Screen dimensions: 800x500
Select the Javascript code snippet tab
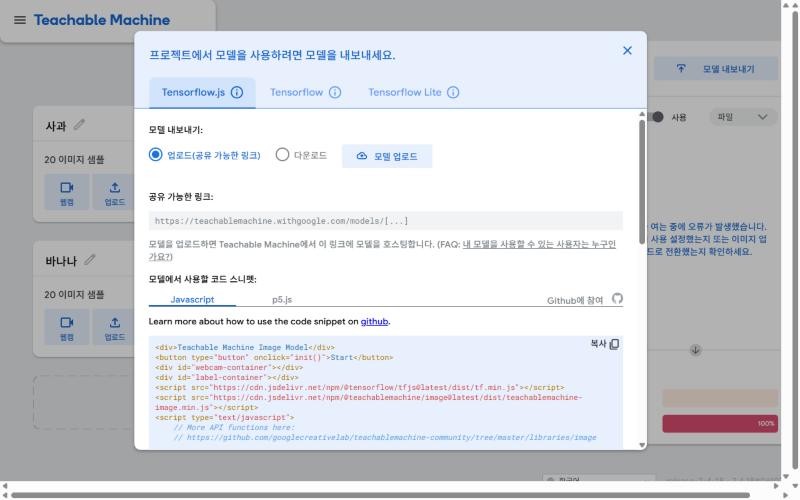pos(192,299)
